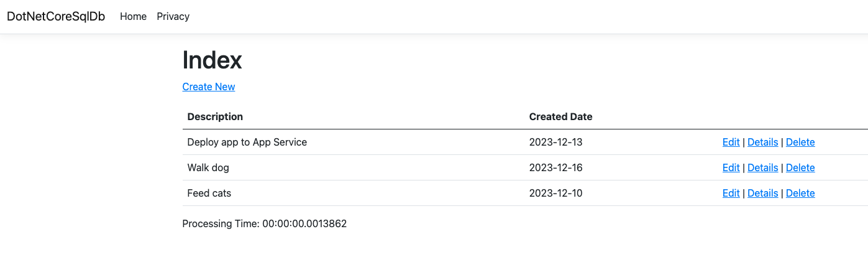Click the 2023-12-10 date cell
868x267 pixels.
coord(555,193)
